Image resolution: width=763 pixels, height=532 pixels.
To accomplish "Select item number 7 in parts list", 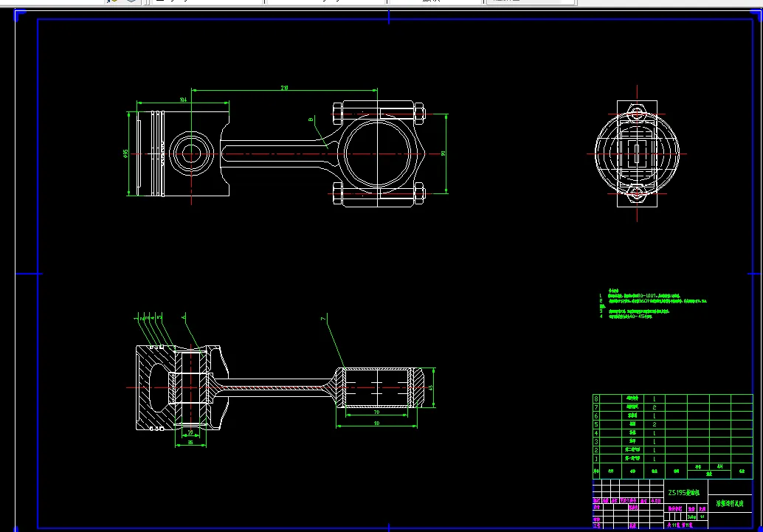I will 596,407.
